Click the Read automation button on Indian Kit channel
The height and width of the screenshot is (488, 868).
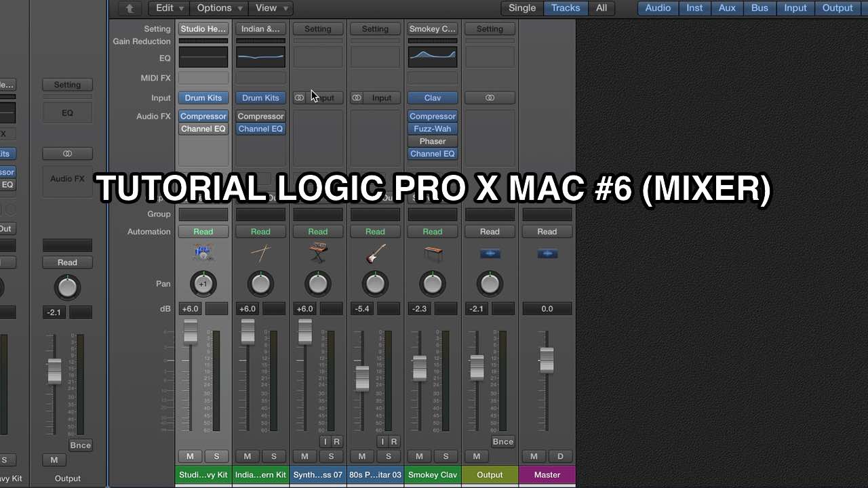(x=260, y=231)
